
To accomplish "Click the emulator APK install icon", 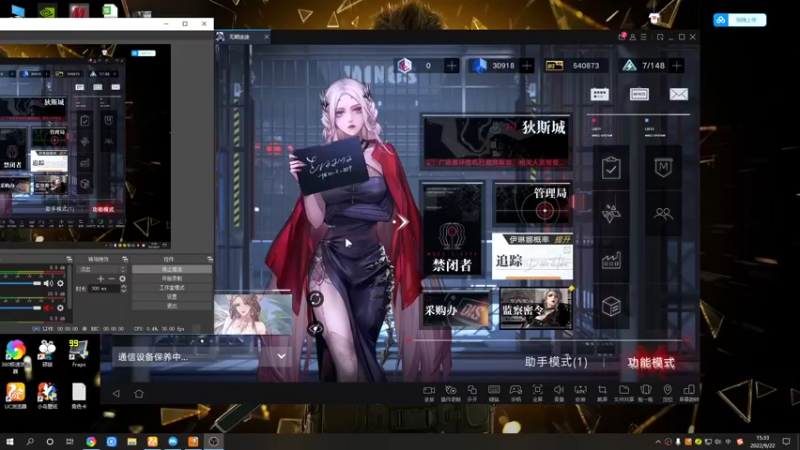I will coord(580,393).
